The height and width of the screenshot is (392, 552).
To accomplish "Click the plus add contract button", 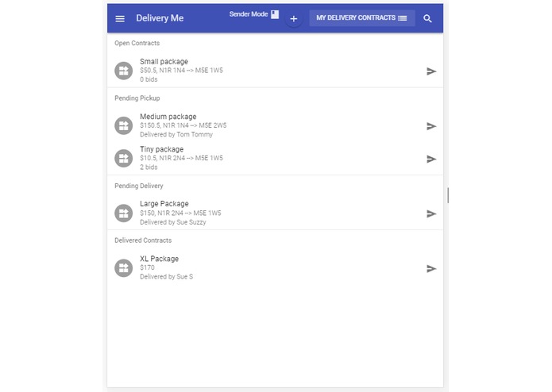I will (294, 19).
